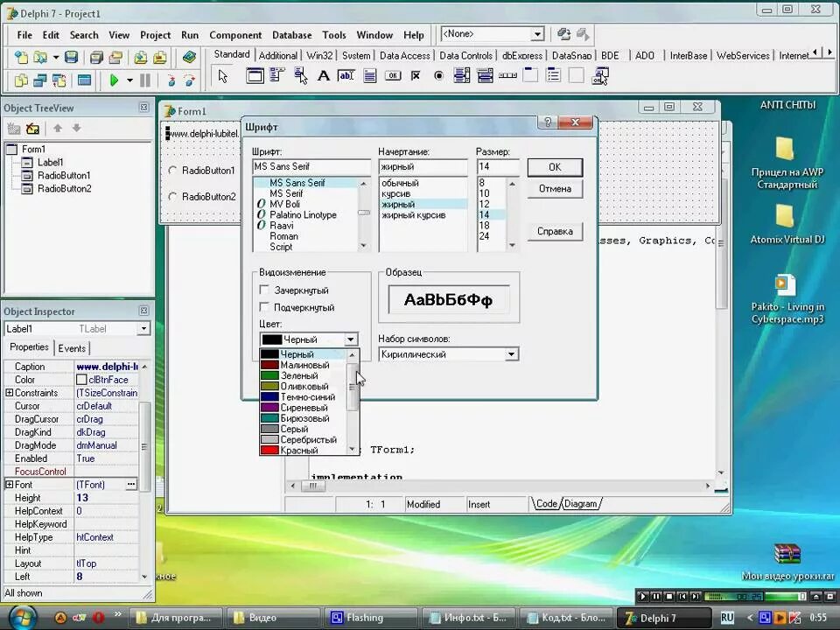Image resolution: width=840 pixels, height=630 pixels.
Task: Select the ActionList component icon
Action: [x=600, y=76]
